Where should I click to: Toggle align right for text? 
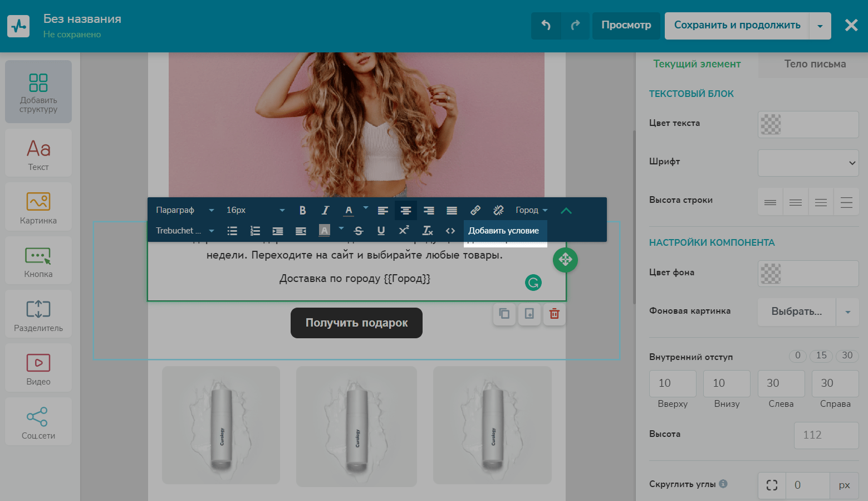(429, 210)
